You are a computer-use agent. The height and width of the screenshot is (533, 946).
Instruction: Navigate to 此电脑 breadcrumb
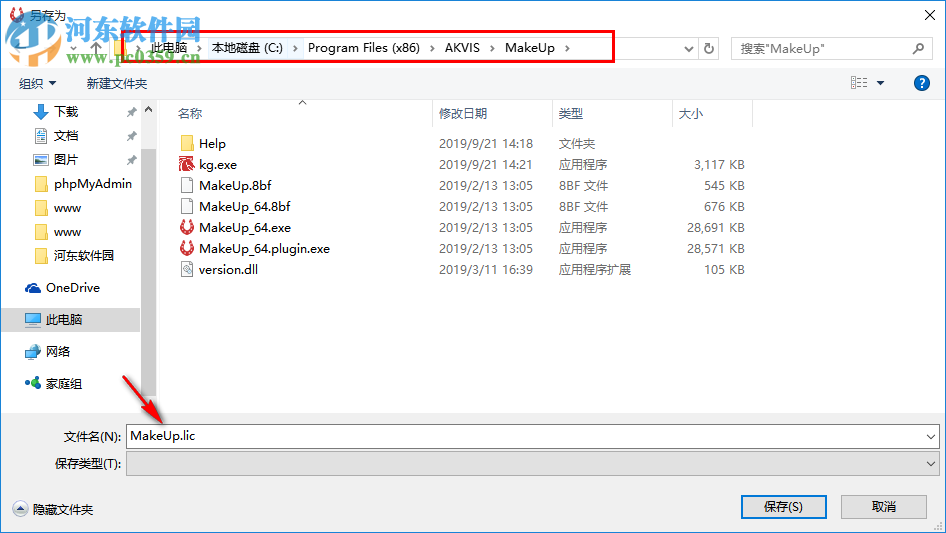click(x=169, y=48)
